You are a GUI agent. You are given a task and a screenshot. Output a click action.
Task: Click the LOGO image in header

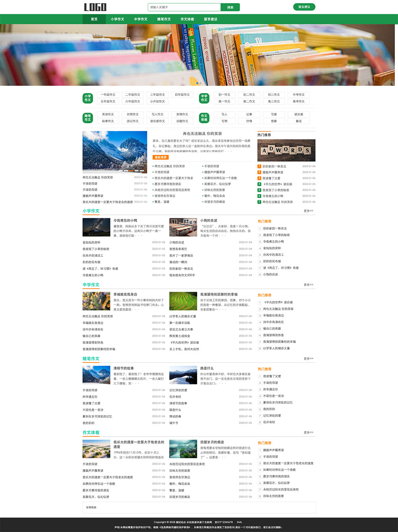pyautogui.click(x=95, y=7)
